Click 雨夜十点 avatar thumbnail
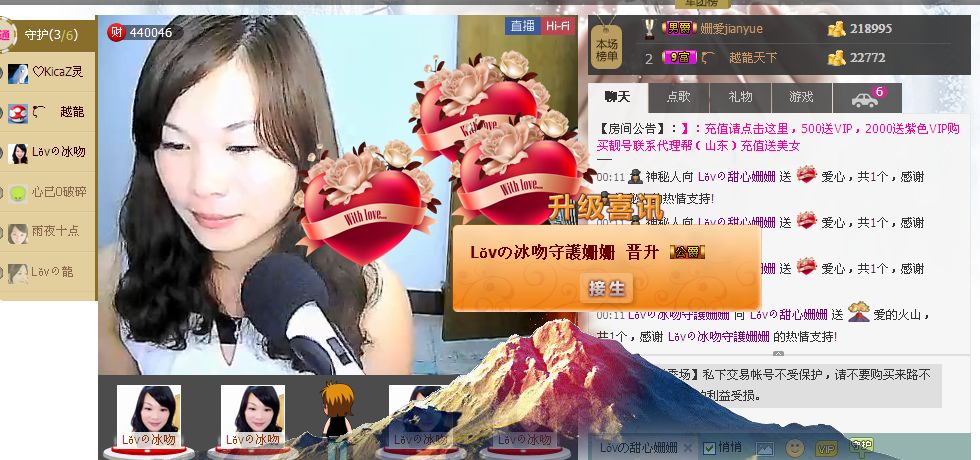Viewport: 980px width, 460px height. click(x=18, y=233)
